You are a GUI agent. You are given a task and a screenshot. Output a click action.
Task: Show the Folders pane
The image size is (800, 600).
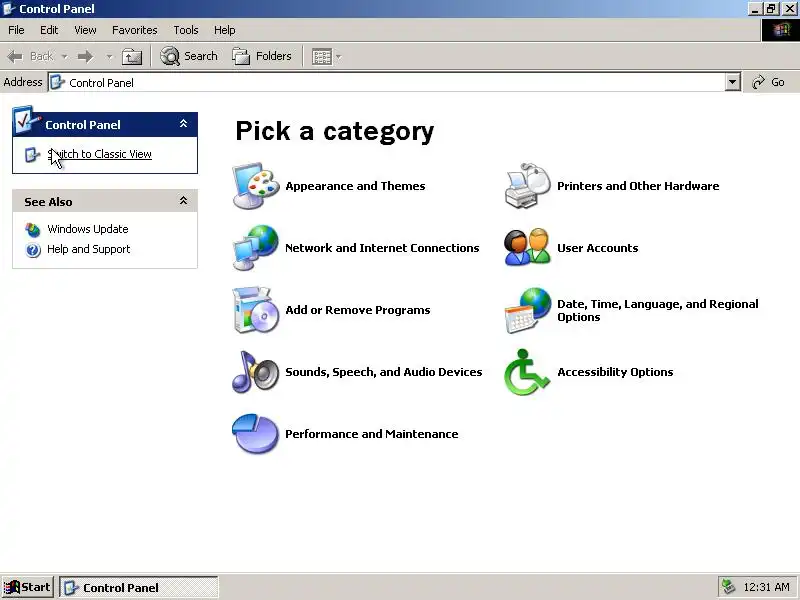pyautogui.click(x=262, y=56)
